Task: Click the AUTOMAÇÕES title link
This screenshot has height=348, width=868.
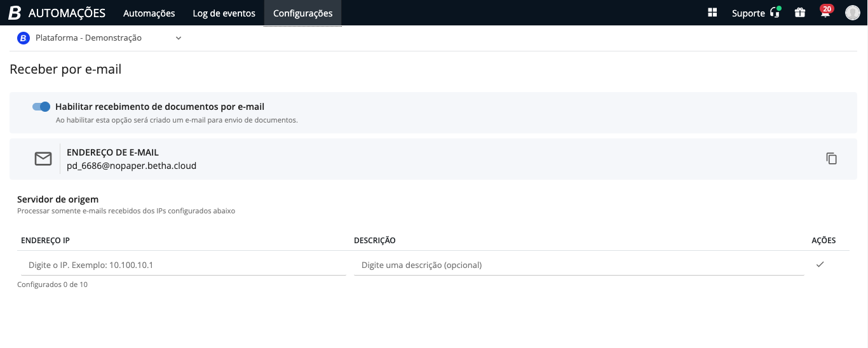Action: (67, 13)
